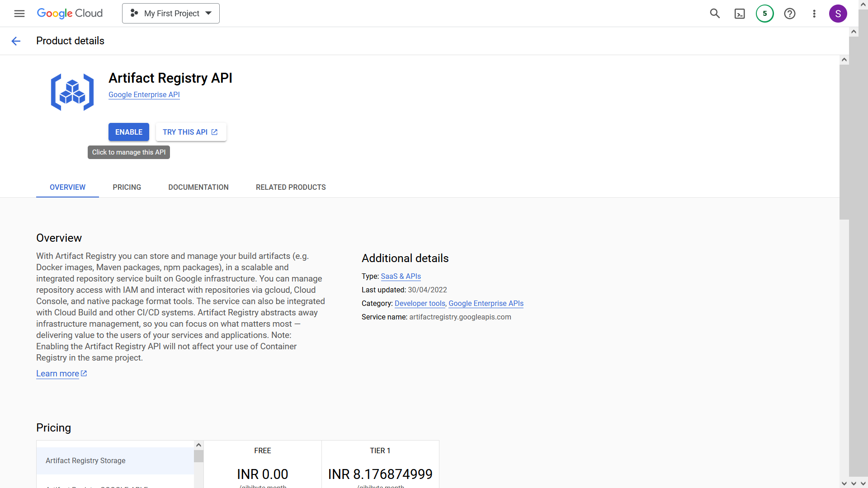Open the My First Project selector dropdown
The height and width of the screenshot is (488, 868).
171,14
